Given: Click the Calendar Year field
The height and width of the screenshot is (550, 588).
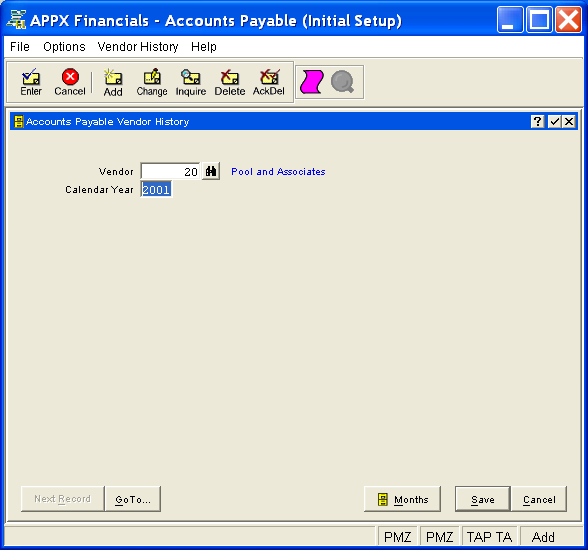Looking at the screenshot, I should [156, 189].
